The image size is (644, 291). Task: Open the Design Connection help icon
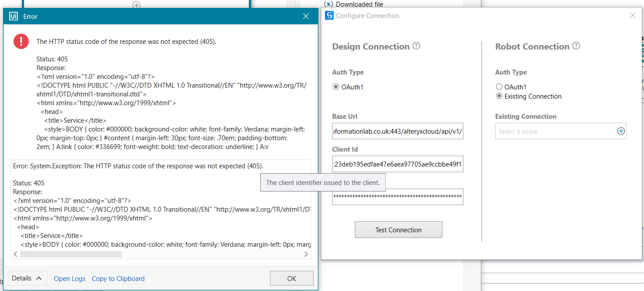417,46
